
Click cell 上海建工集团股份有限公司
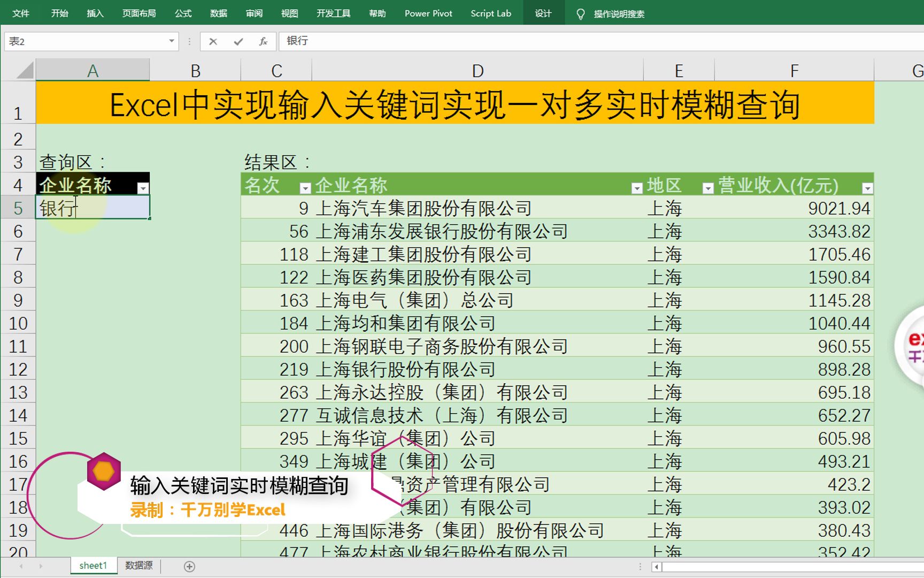(x=478, y=254)
